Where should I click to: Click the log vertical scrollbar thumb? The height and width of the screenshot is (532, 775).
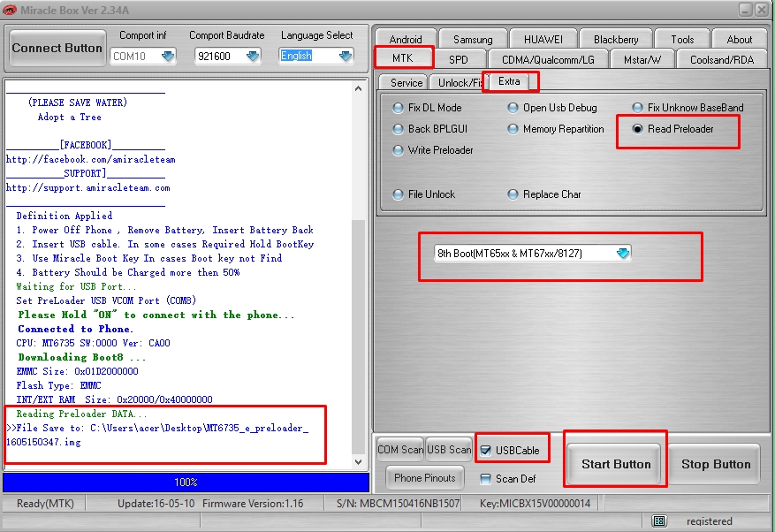(x=359, y=338)
